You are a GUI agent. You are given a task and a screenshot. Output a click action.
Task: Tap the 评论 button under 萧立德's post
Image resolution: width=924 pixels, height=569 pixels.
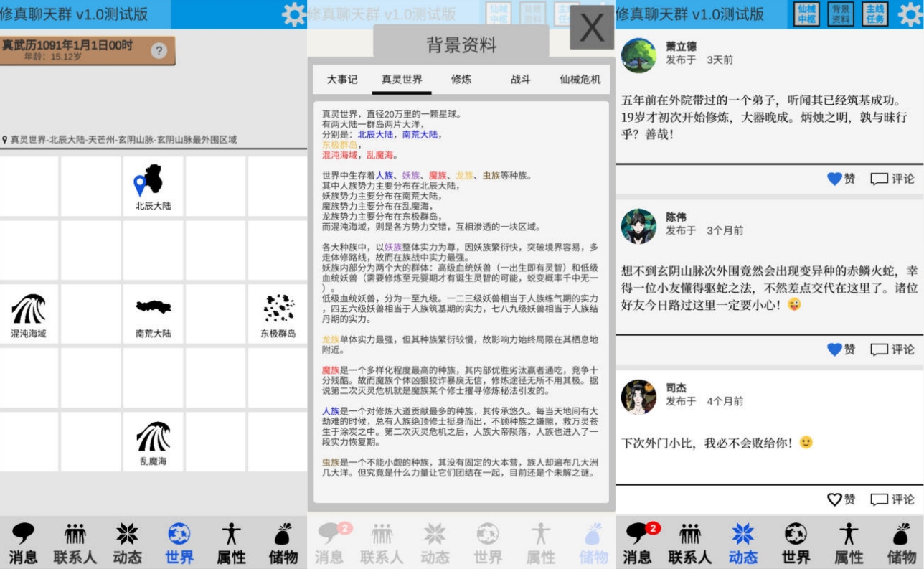pos(892,179)
